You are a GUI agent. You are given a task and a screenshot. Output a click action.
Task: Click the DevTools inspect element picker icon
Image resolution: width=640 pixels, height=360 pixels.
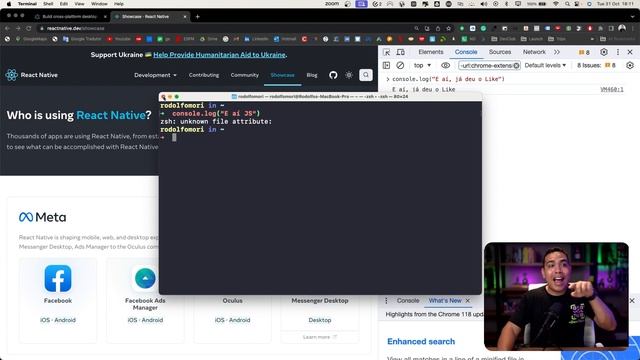tap(387, 52)
